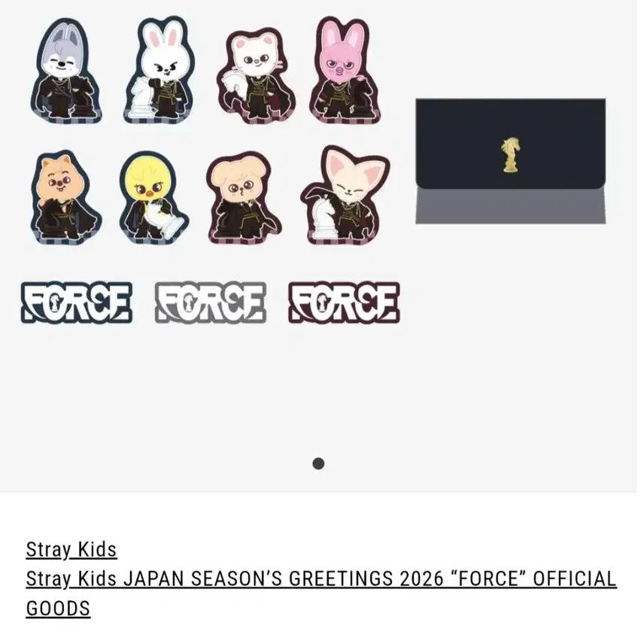This screenshot has height=644, width=644.
Task: Click the "GOODS" underlined text
Action: [x=58, y=609]
